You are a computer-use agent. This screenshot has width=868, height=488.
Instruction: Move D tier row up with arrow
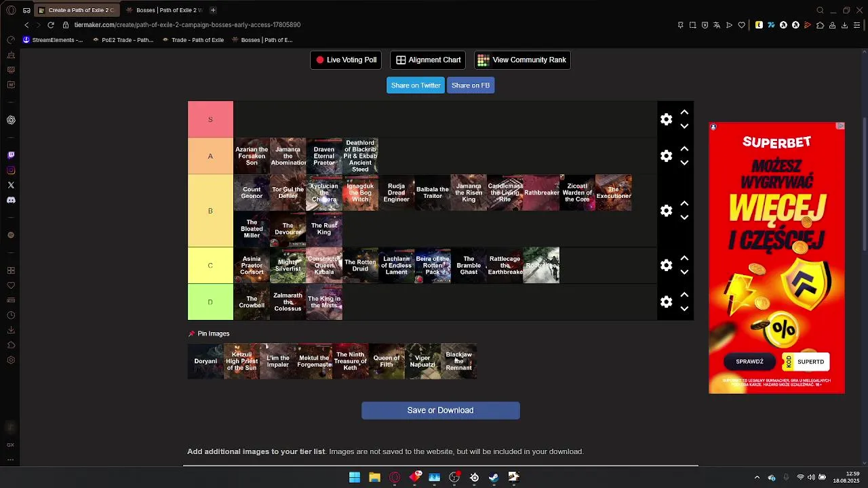point(684,295)
